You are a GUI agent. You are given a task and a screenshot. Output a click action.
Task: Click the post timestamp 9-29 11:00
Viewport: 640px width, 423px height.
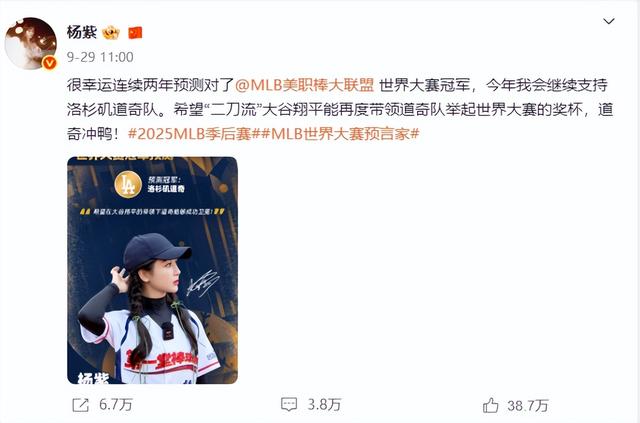(x=100, y=57)
